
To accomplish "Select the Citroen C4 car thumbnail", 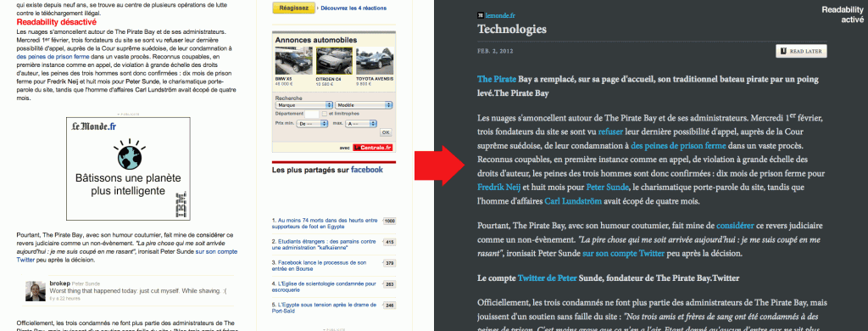I will (x=334, y=60).
